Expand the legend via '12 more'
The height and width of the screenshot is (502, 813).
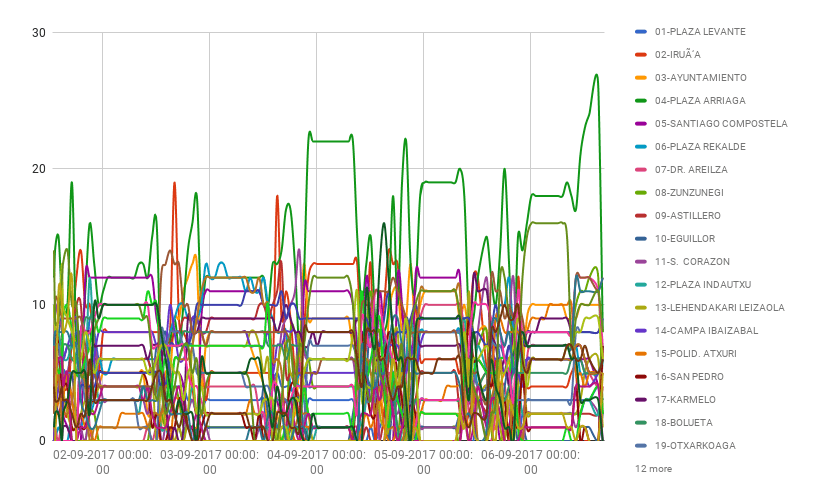coord(653,468)
